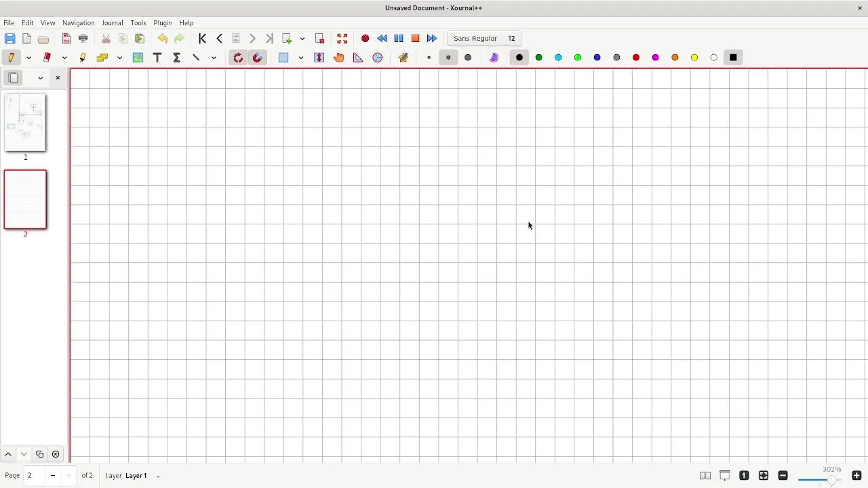
Task: Save the document with the floppy icon
Action: click(x=9, y=39)
